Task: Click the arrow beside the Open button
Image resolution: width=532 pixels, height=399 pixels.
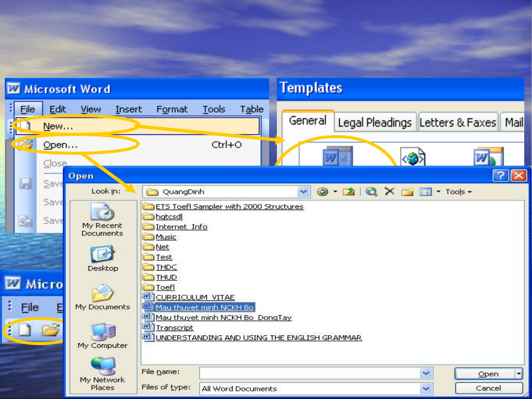Action: (519, 374)
